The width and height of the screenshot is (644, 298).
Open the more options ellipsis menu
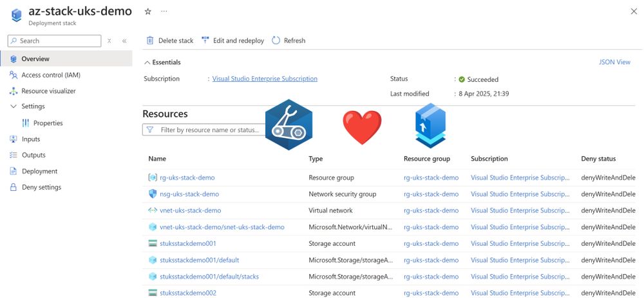click(x=164, y=12)
